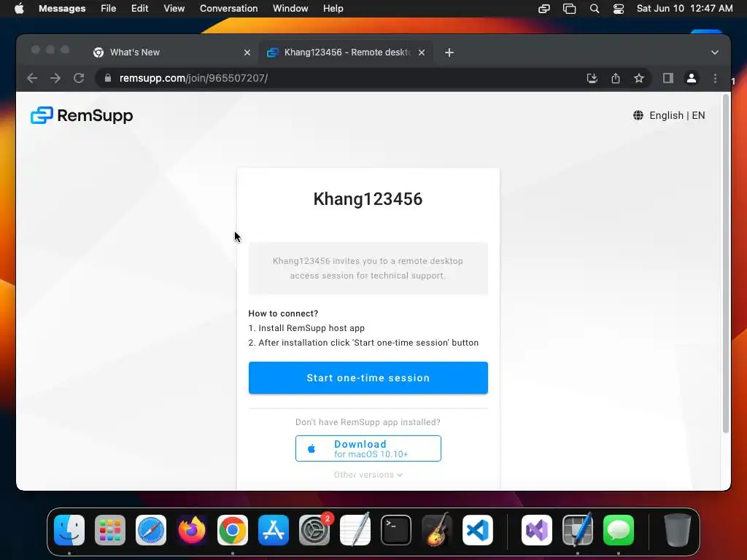This screenshot has width=747, height=560.
Task: Open Control Center
Action: coord(619,9)
